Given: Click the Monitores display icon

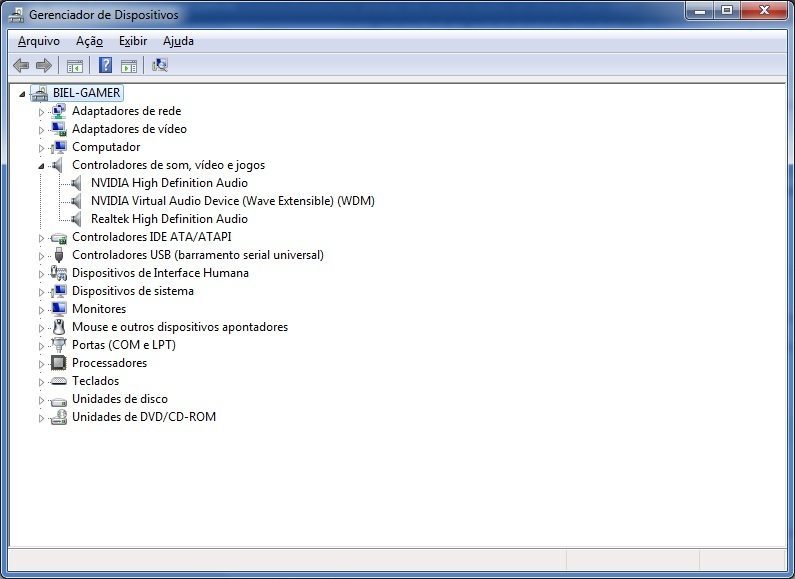Looking at the screenshot, I should click(x=59, y=309).
